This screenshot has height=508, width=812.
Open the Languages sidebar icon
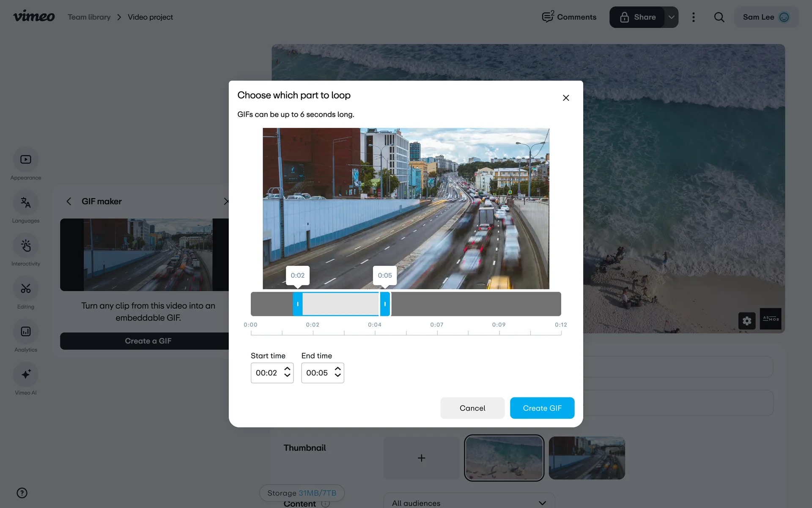coord(25,203)
